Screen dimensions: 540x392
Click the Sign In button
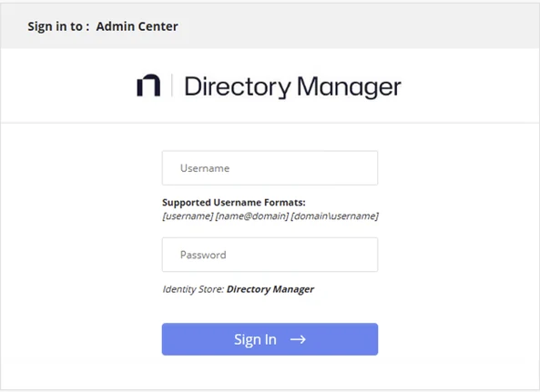(x=270, y=339)
